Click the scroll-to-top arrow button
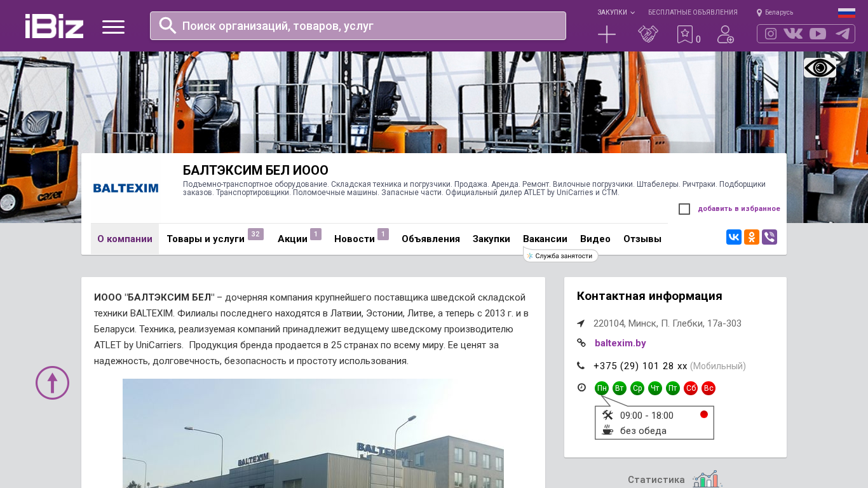868x488 pixels. 52,383
